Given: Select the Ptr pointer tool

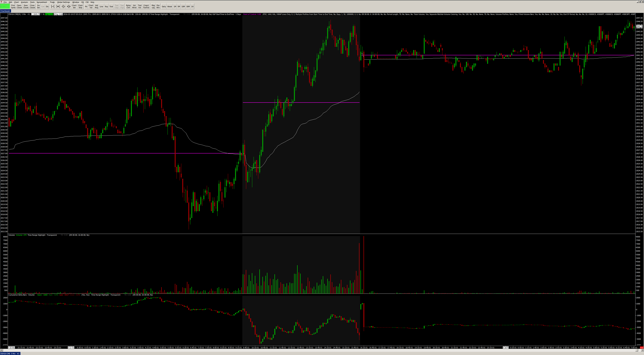Looking at the screenshot, I should coord(86,7).
